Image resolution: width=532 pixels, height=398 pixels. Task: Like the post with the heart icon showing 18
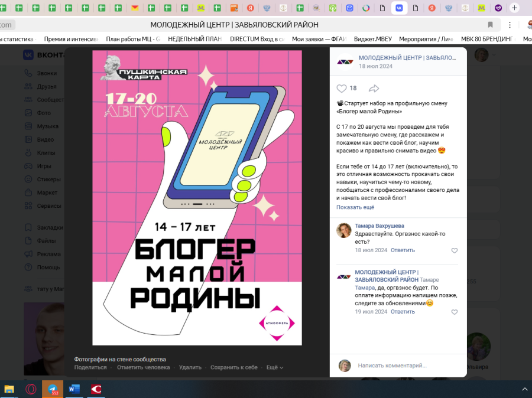coord(342,89)
